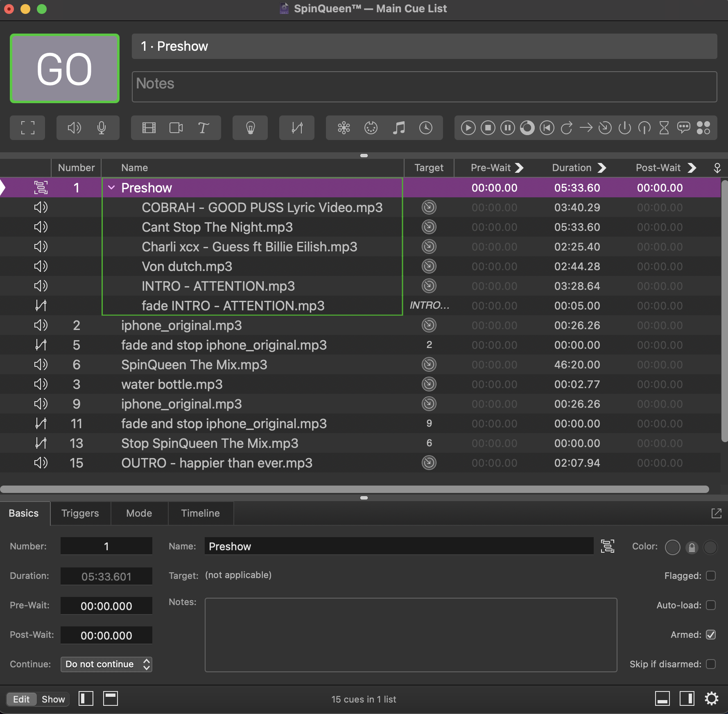Add a Devamp cue from toolbar
The width and height of the screenshot is (728, 714).
pos(566,128)
